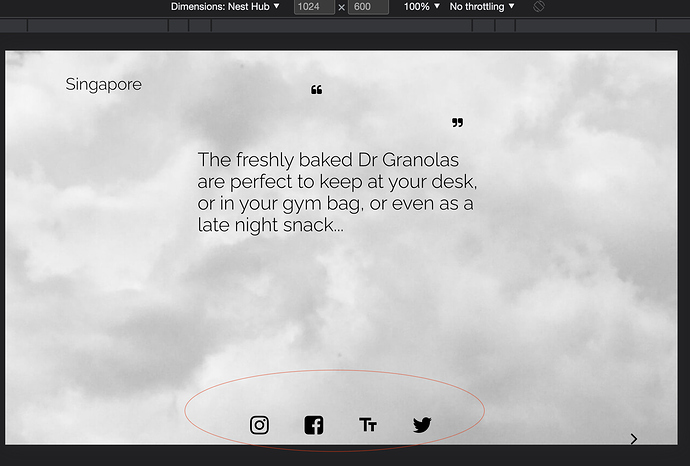Viewport: 690px width, 466px height.
Task: Click the 600 height input field
Action: pos(367,7)
